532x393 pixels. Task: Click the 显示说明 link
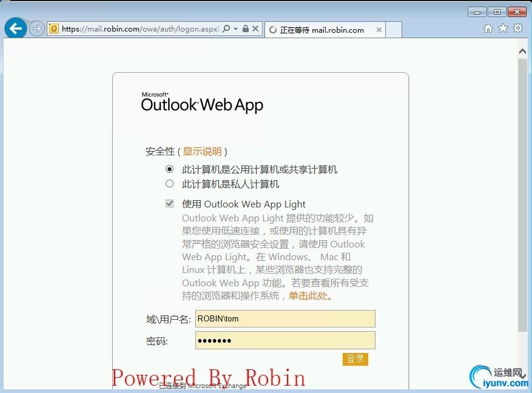tap(202, 151)
